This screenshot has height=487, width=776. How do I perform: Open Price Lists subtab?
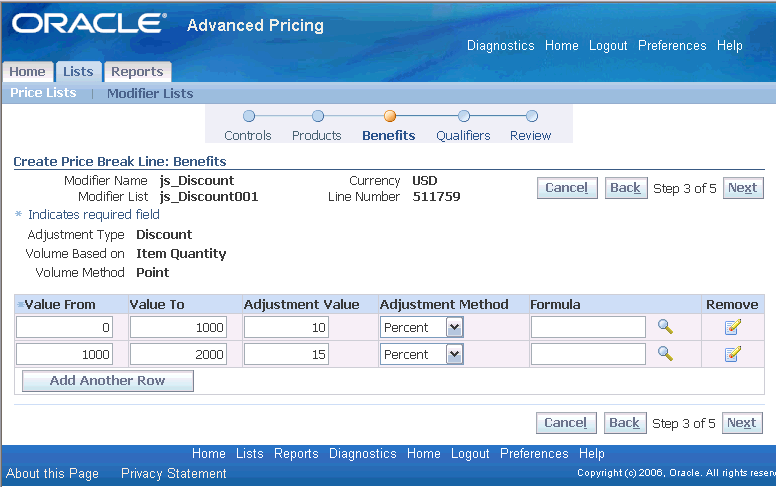tap(44, 93)
